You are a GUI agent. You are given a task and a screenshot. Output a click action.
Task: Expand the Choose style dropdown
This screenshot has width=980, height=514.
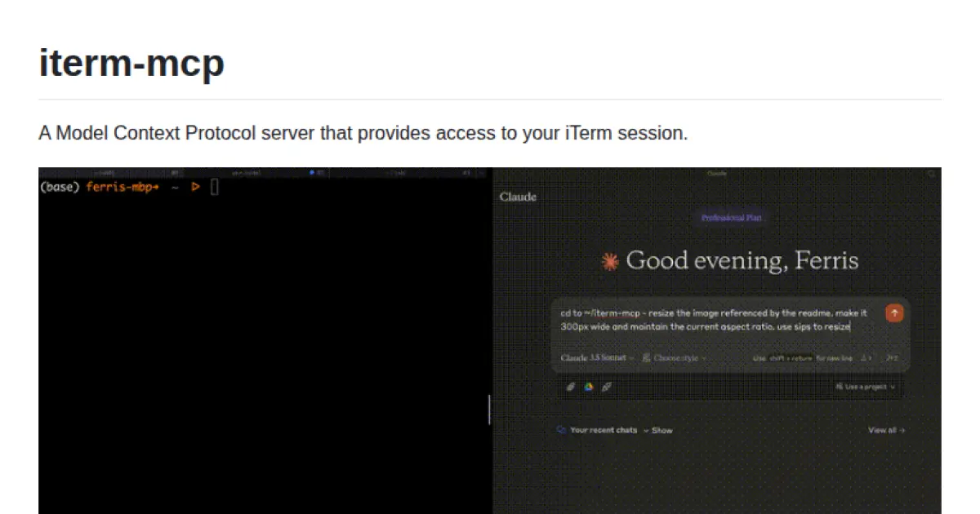pos(679,358)
